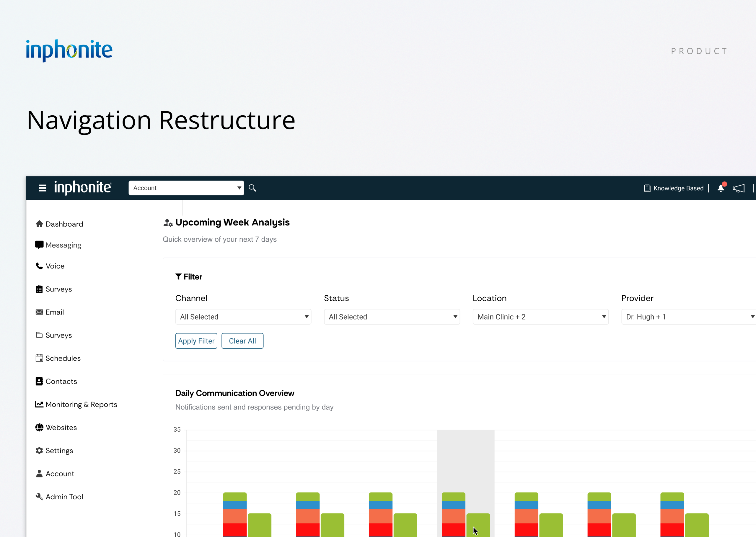756x537 pixels.
Task: Click the Email envelope icon
Action: 39,312
